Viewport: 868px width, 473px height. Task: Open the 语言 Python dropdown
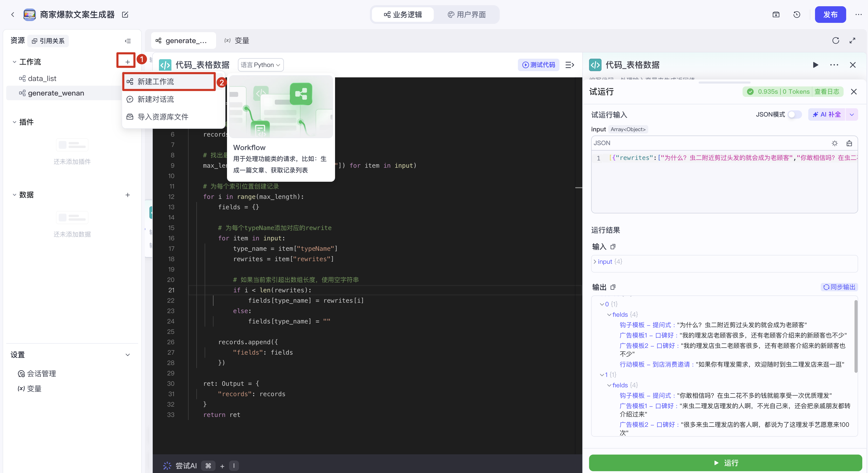[x=261, y=65]
